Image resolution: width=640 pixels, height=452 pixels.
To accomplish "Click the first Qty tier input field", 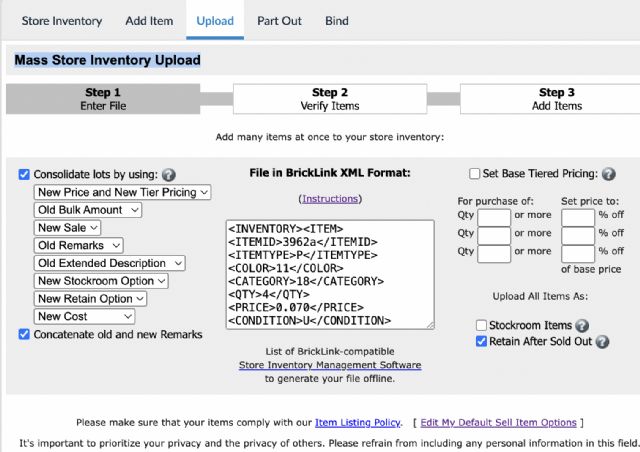I will tap(494, 217).
